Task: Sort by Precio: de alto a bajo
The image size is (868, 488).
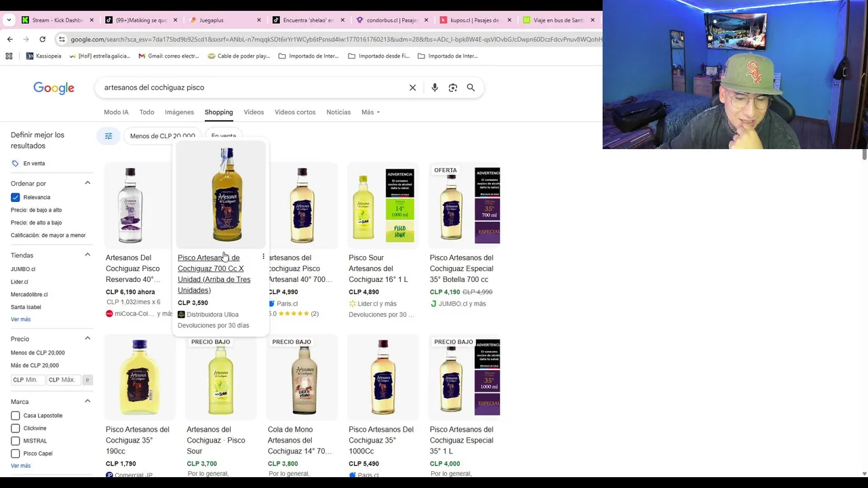Action: (36, 222)
